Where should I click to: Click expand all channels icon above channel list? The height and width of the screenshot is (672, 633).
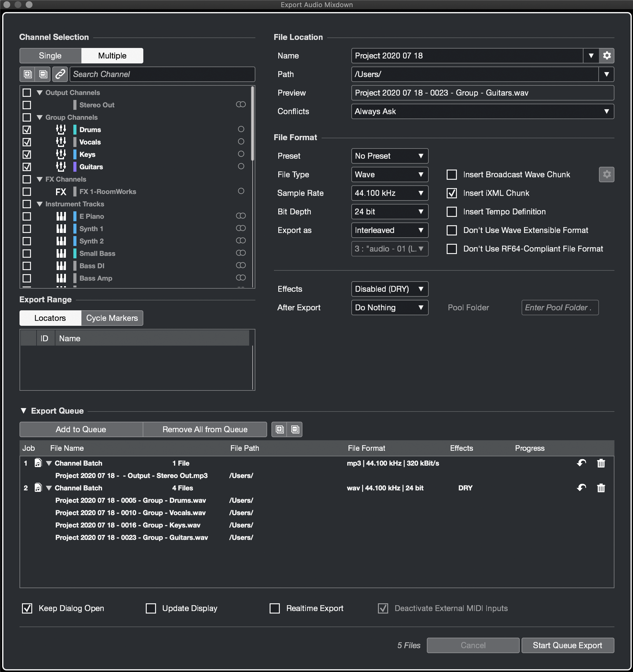28,74
